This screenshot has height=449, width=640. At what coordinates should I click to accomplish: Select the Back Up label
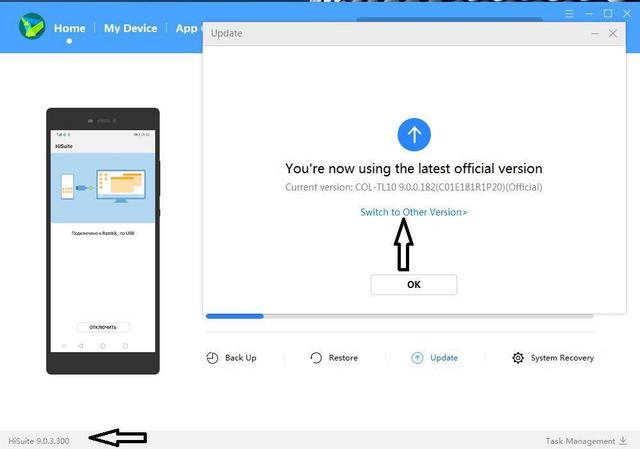click(x=241, y=358)
